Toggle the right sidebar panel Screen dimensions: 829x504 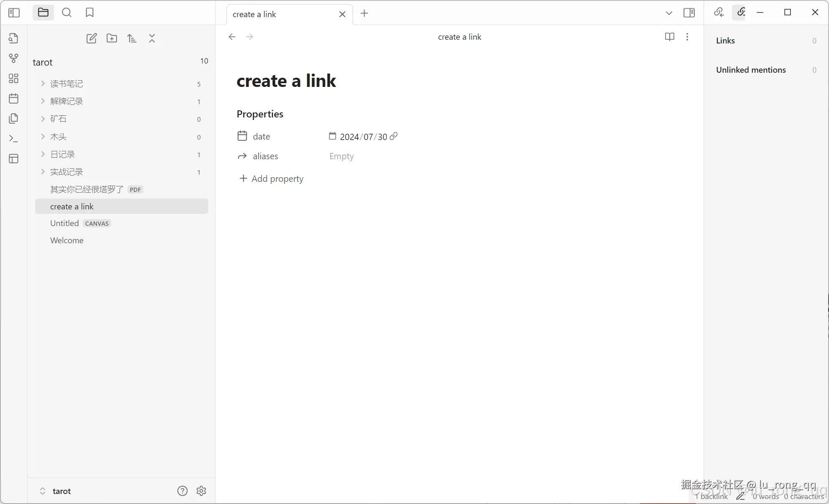coord(689,13)
